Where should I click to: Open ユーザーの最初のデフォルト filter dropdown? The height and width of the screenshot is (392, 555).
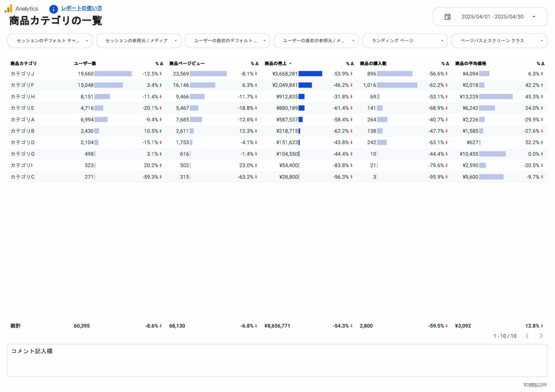click(x=227, y=41)
